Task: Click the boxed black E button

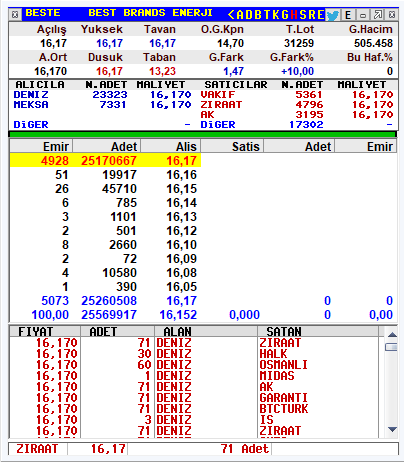Action: 348,15
